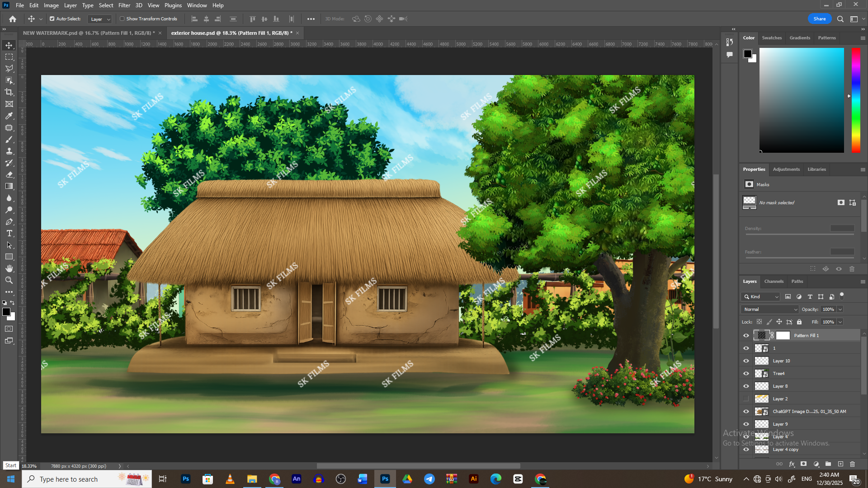Viewport: 868px width, 488px height.
Task: Open the Kind filter dropdown
Action: (x=760, y=297)
